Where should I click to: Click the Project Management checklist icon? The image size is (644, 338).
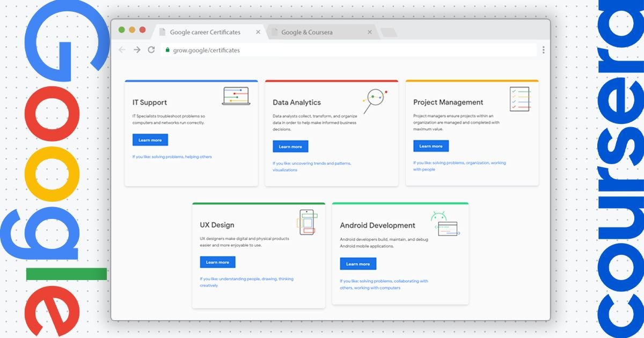[x=520, y=99]
